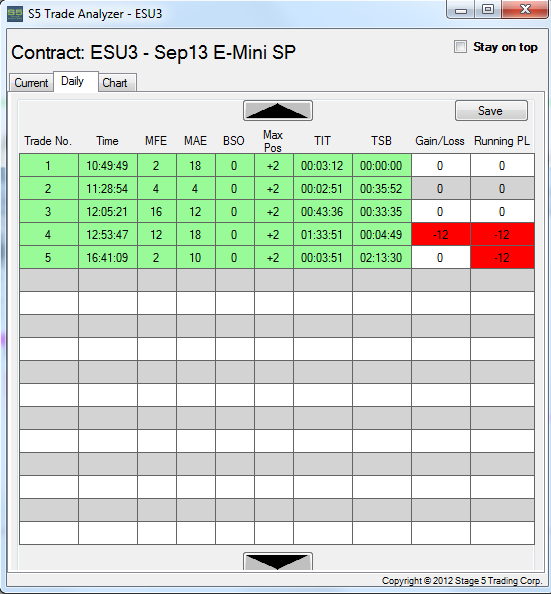This screenshot has height=594, width=551.
Task: Click the BSO column header
Action: (234, 141)
